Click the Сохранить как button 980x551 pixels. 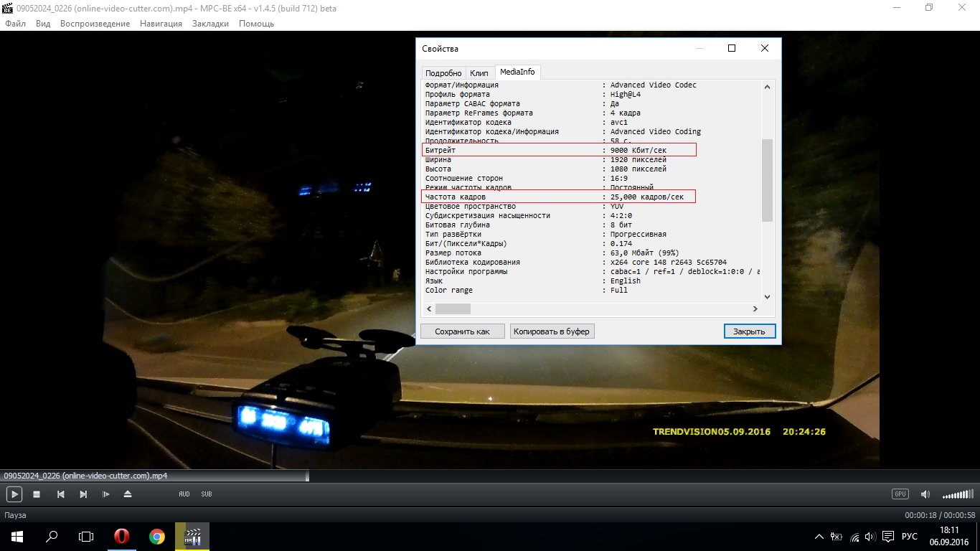click(462, 331)
